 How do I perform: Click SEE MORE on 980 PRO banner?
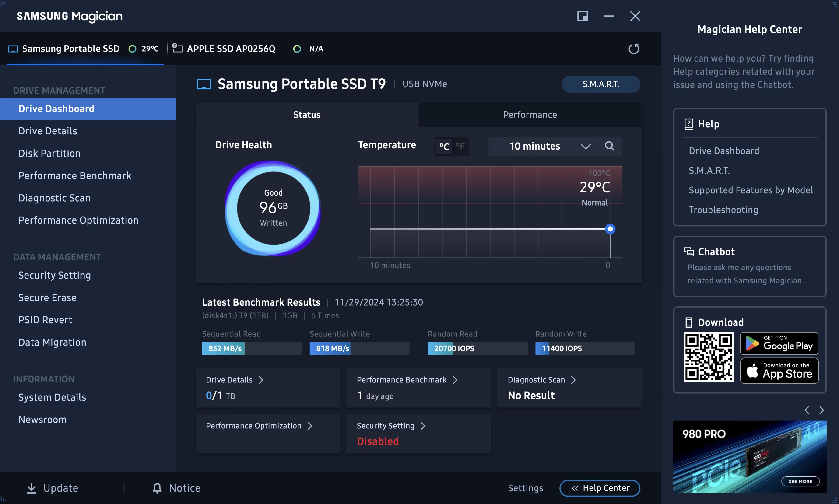pos(800,481)
